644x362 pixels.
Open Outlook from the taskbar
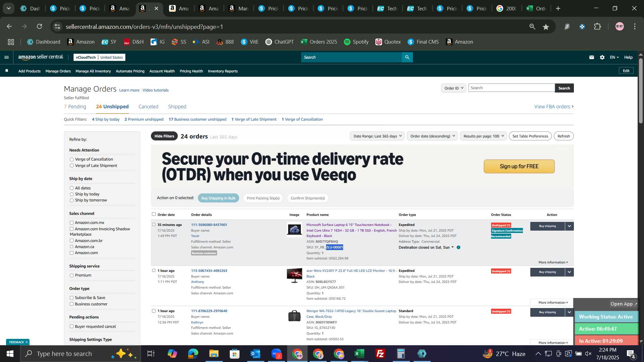tap(256, 354)
